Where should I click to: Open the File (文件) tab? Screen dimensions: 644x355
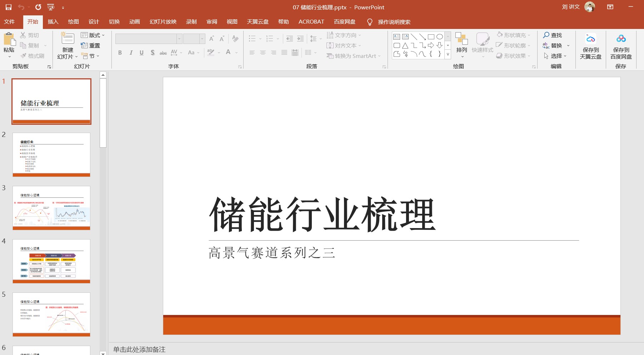pyautogui.click(x=9, y=22)
